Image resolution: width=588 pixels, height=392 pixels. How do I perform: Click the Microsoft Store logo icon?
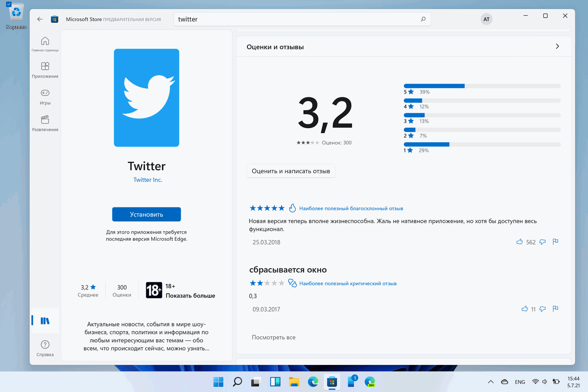click(x=54, y=19)
